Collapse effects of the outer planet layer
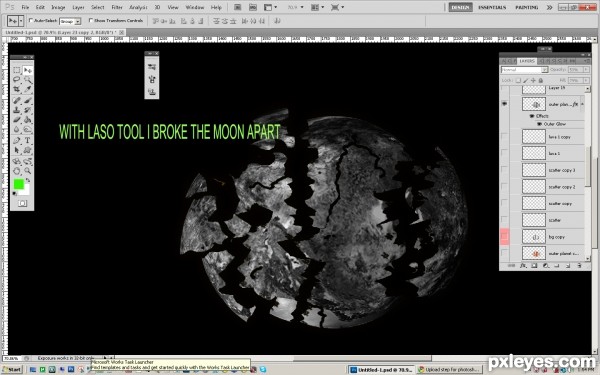Screen dimensions: 600x375 pos(582,104)
